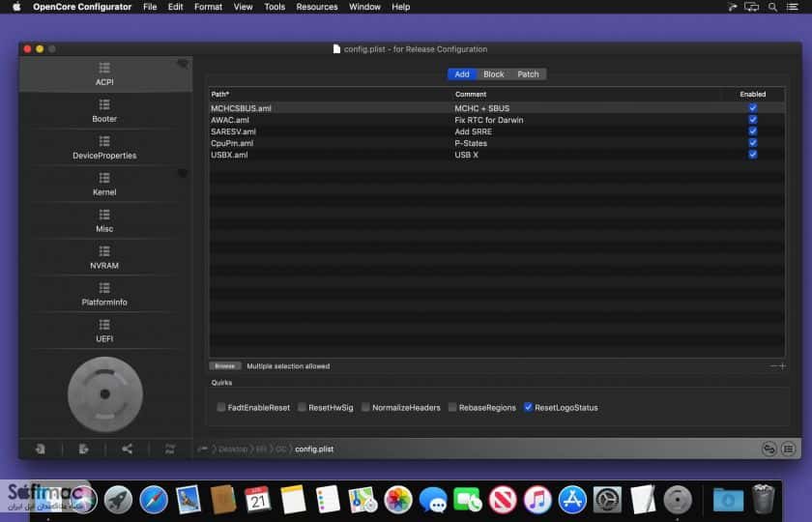The height and width of the screenshot is (522, 812).
Task: Open Messages from the Dock
Action: click(433, 500)
